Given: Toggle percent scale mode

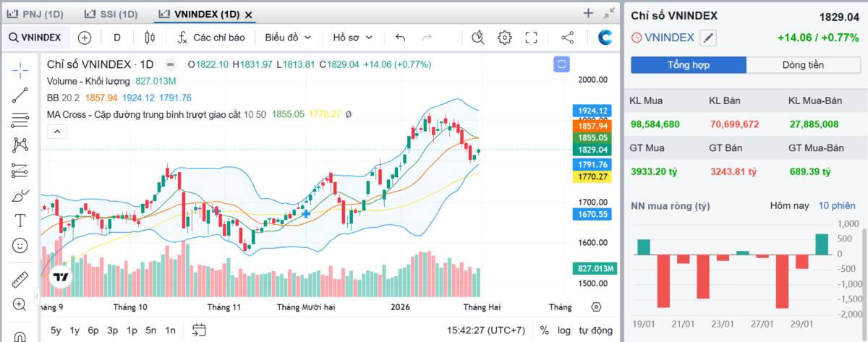Looking at the screenshot, I should point(544,330).
